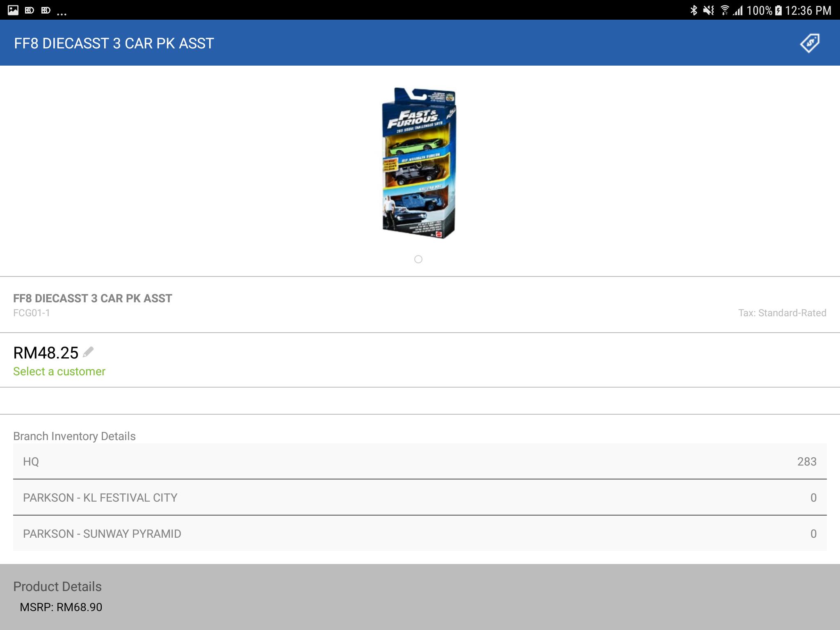The image size is (840, 630).
Task: Tap the product code FCG01-1
Action: coord(32,313)
